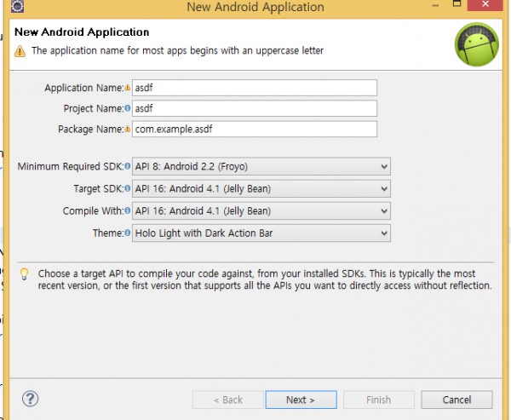Click the 'Choose a target API' tip text

pyautogui.click(x=265, y=279)
